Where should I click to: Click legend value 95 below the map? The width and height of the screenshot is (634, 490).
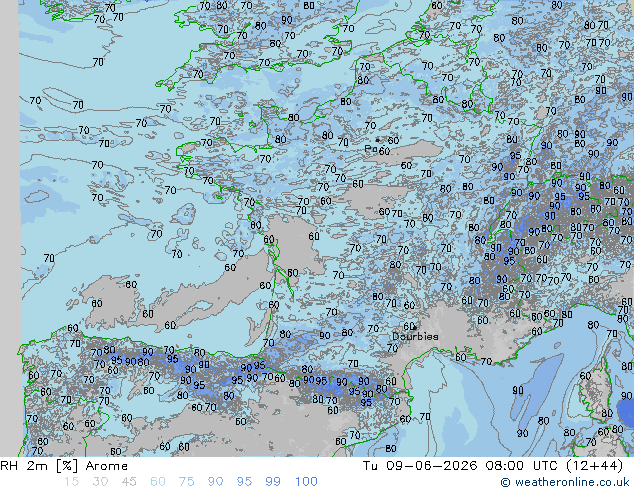coord(244,482)
